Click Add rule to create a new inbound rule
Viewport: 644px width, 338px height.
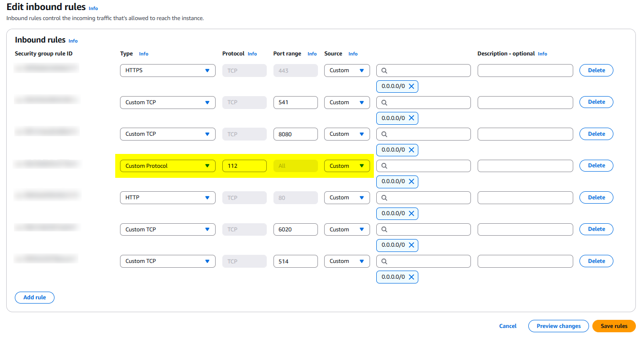click(x=34, y=297)
